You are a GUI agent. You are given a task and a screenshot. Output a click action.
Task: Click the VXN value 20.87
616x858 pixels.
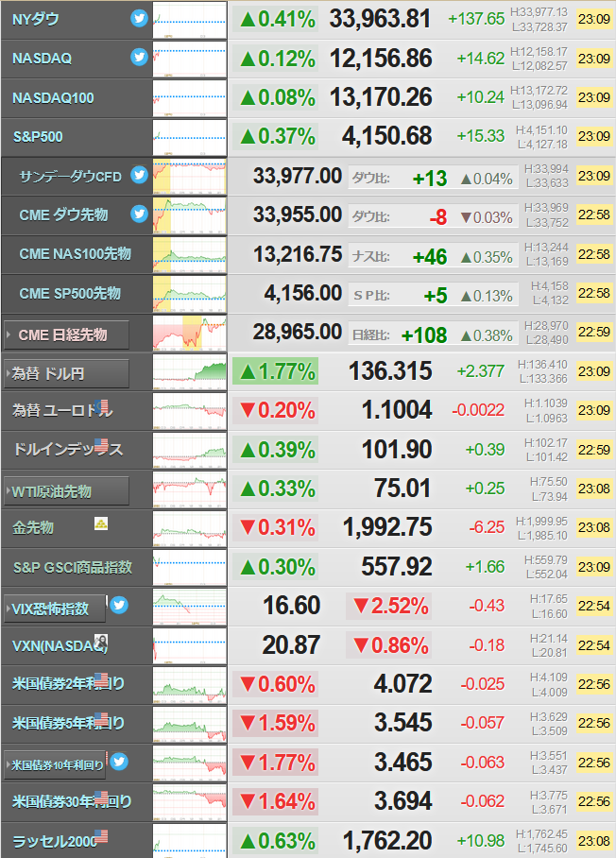coord(291,644)
